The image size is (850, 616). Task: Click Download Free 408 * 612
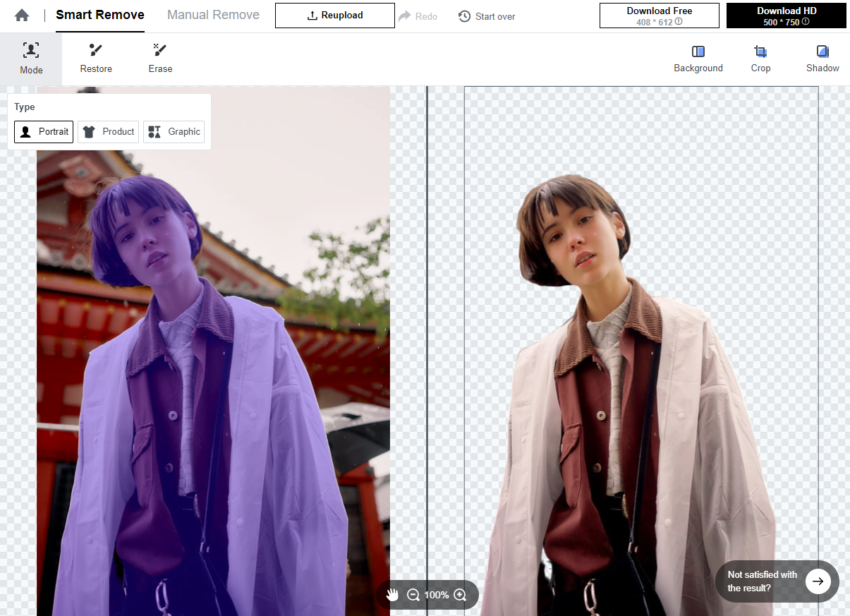[x=659, y=16]
